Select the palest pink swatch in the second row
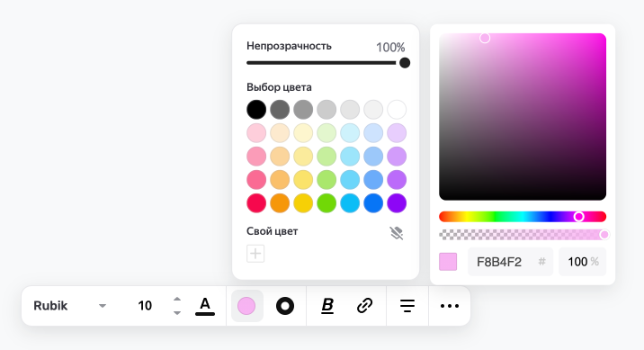This screenshot has height=350, width=644. [256, 133]
